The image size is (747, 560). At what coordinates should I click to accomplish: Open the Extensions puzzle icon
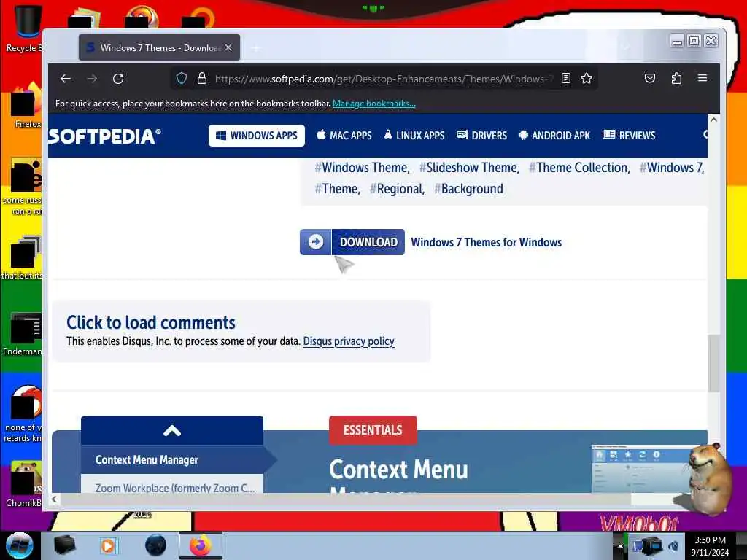pyautogui.click(x=676, y=79)
